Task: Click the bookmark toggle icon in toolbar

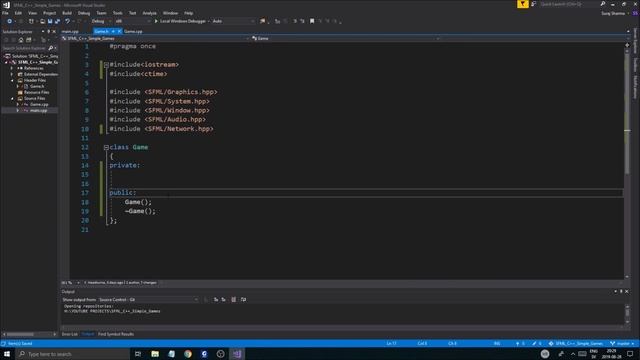Action: (x=312, y=21)
